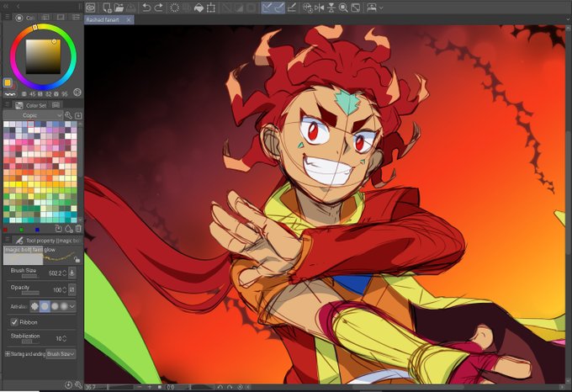Screen dimensions: 572x392
Task: Click the Opacity stepper arrows
Action: tap(65, 289)
